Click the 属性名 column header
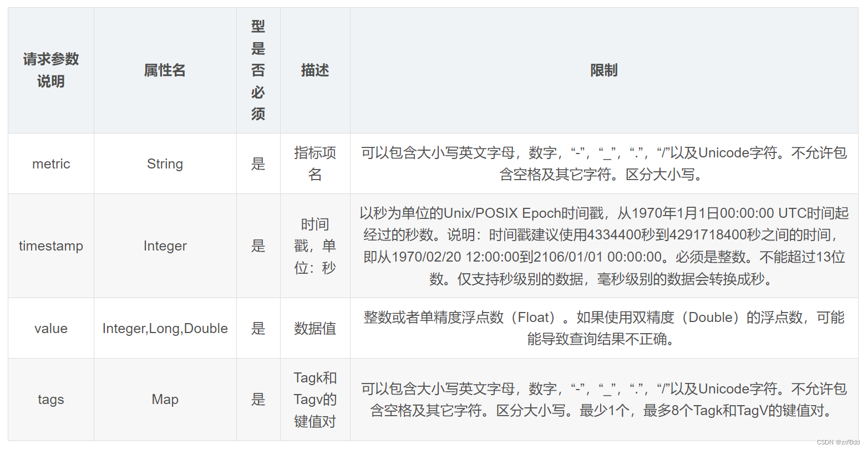The width and height of the screenshot is (868, 450). point(164,70)
